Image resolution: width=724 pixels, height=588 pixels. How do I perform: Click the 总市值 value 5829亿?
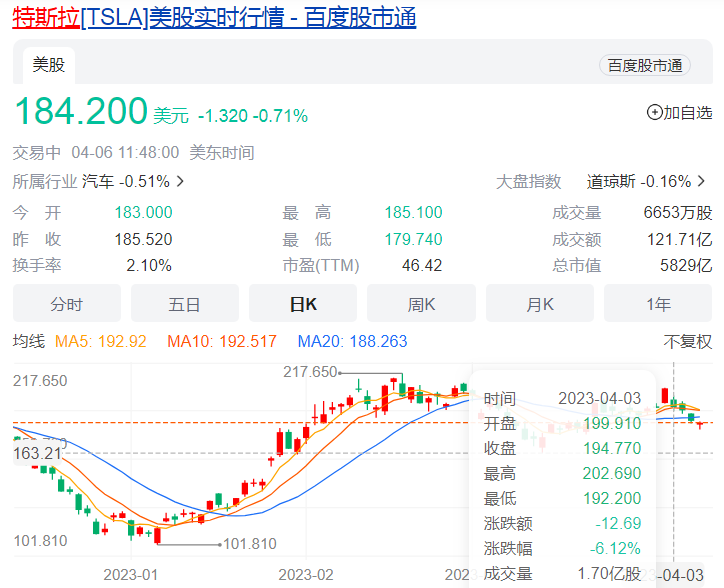click(686, 265)
